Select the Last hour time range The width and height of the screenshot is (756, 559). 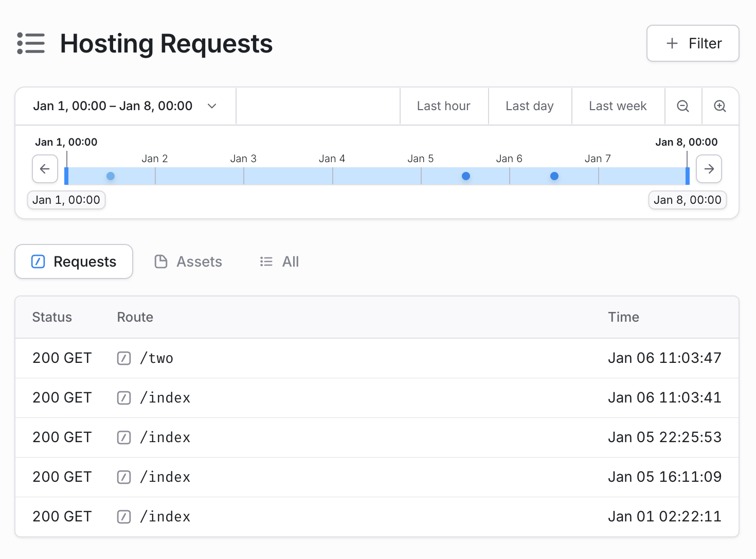(443, 106)
